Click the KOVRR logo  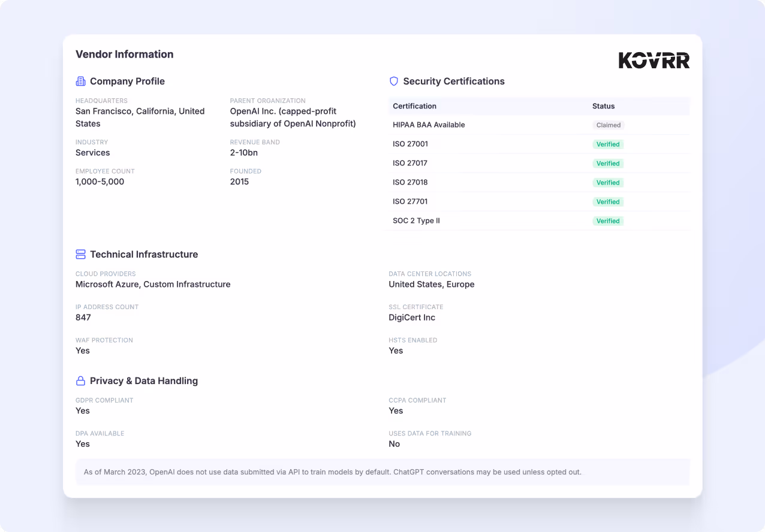coord(654,60)
